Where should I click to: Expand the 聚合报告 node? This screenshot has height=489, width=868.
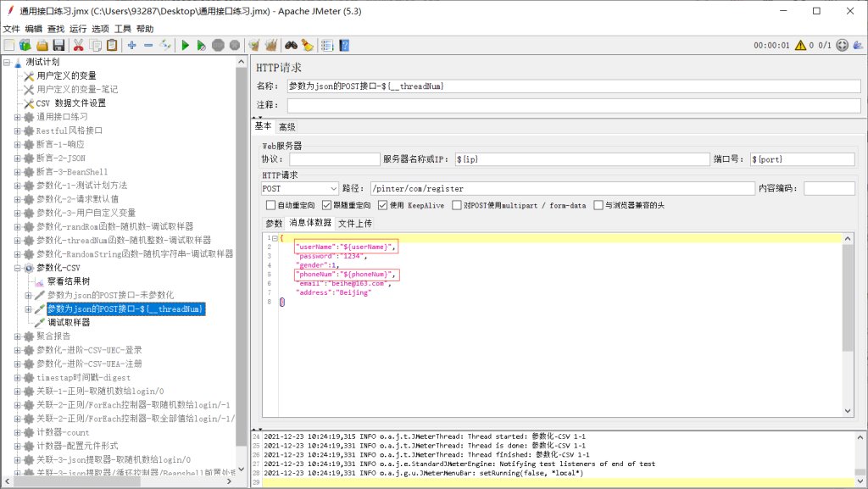[17, 336]
